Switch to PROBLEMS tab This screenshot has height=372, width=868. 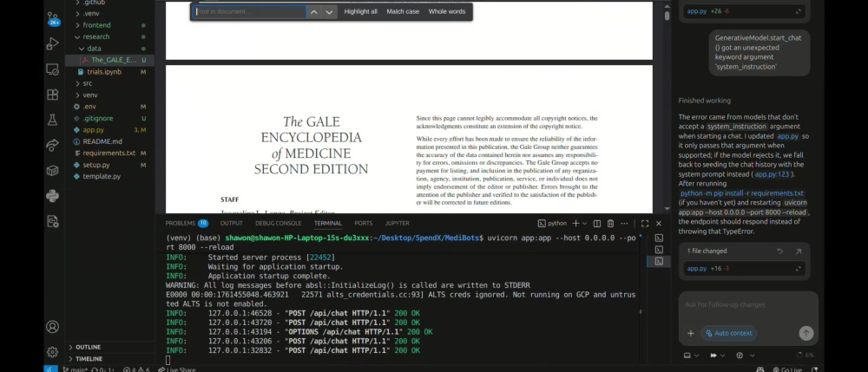[186, 224]
